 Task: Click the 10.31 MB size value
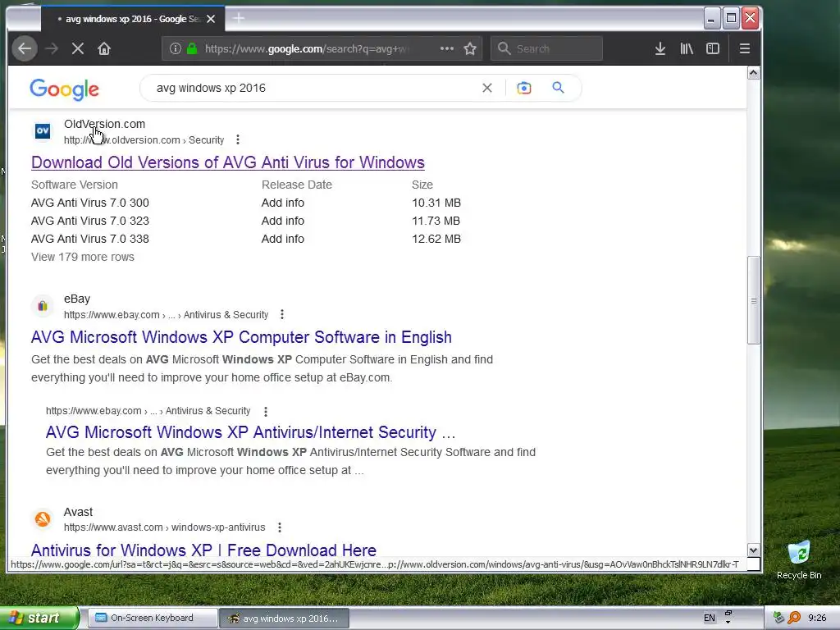click(x=436, y=203)
